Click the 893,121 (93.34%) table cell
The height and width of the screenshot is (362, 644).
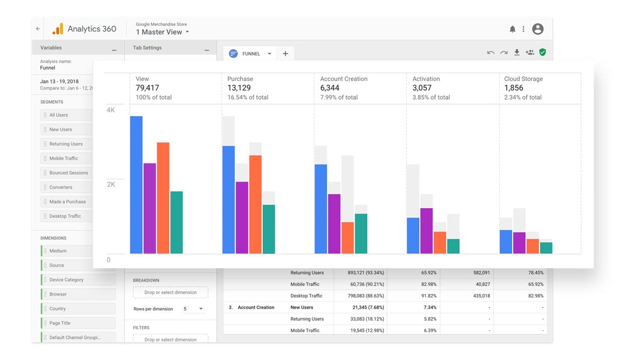pos(366,273)
